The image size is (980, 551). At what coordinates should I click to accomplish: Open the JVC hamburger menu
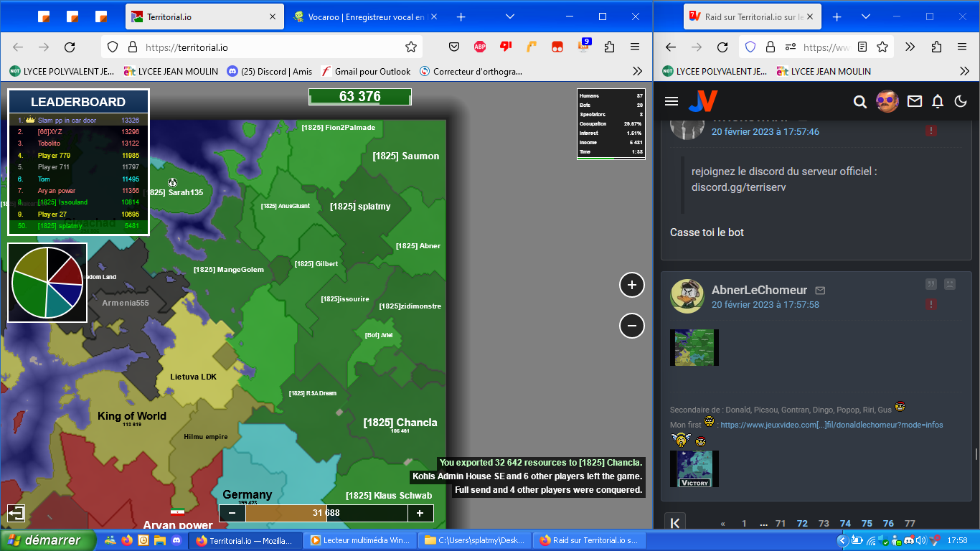[x=672, y=101]
